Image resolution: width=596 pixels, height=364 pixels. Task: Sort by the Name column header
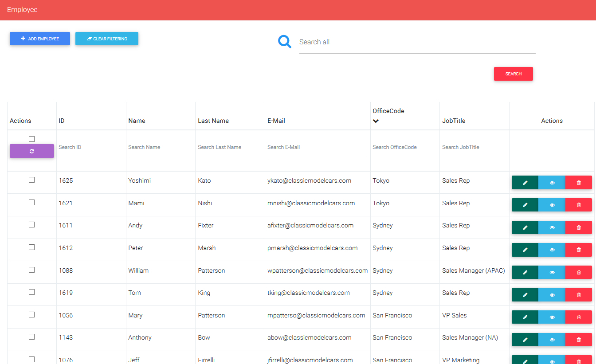(x=137, y=120)
